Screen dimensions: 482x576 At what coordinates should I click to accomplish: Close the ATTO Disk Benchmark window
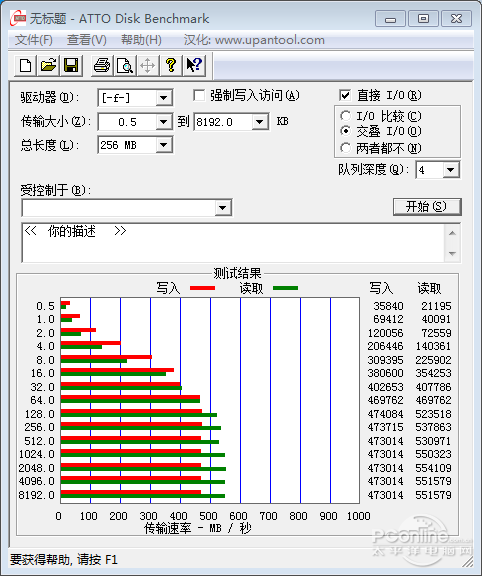456,19
